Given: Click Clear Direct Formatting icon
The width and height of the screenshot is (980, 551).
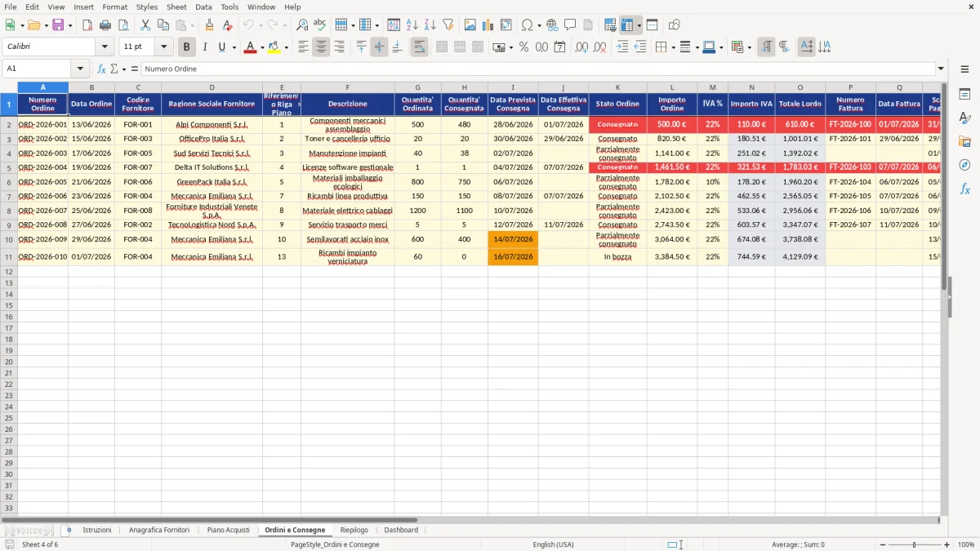Looking at the screenshot, I should click(228, 25).
